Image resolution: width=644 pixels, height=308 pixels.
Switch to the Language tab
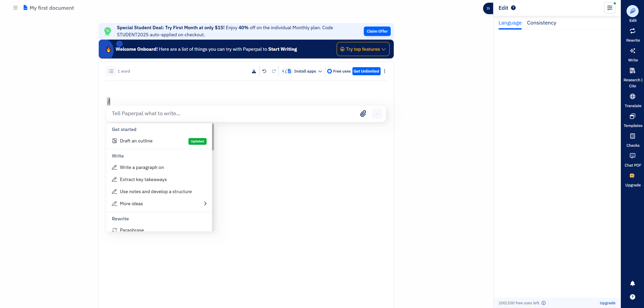pyautogui.click(x=510, y=23)
